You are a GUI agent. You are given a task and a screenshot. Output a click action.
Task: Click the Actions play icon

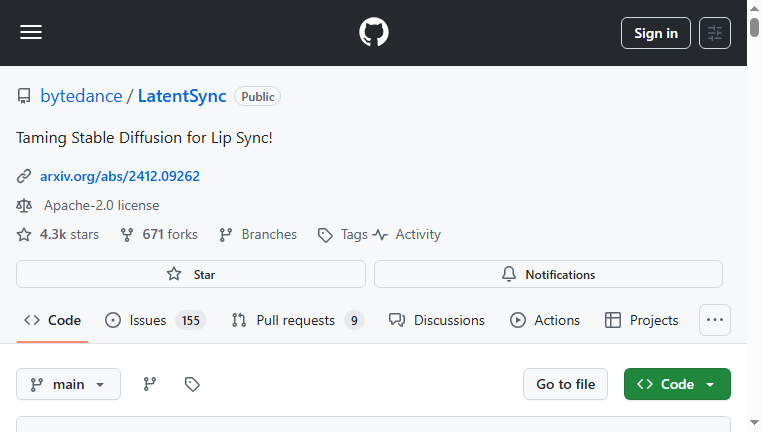click(518, 320)
